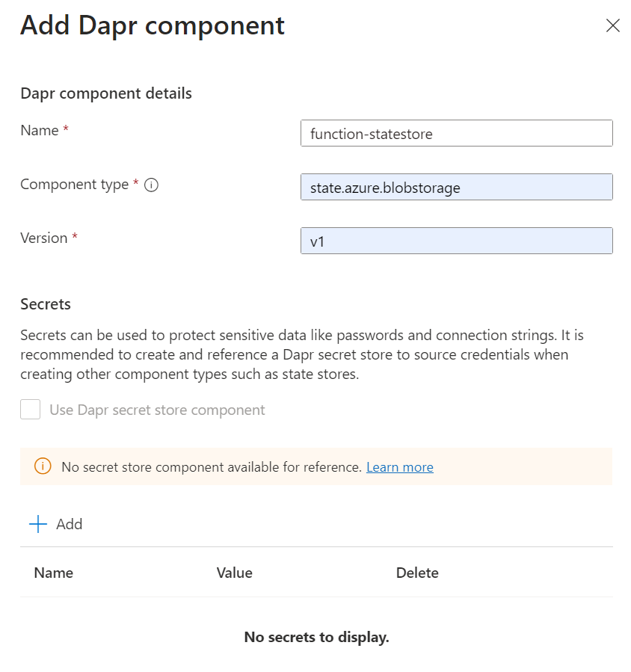This screenshot has width=631, height=672.
Task: Click the Add button under the banner
Action: tap(55, 524)
